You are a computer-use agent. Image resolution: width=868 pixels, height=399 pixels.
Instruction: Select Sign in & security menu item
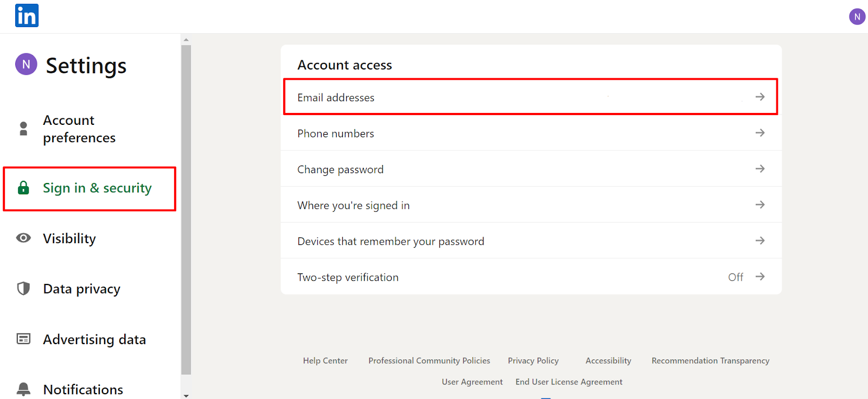click(x=90, y=188)
